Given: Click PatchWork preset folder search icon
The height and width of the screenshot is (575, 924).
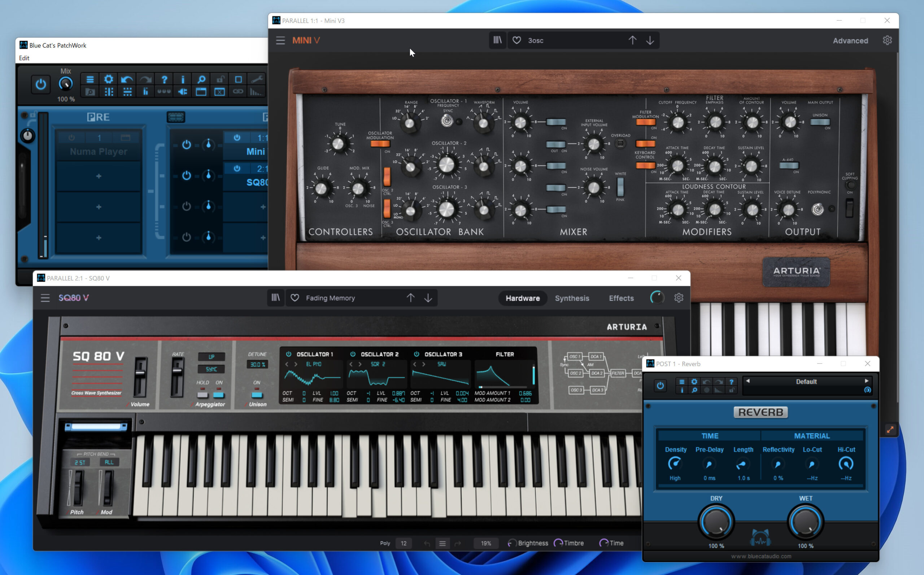Looking at the screenshot, I should [90, 92].
